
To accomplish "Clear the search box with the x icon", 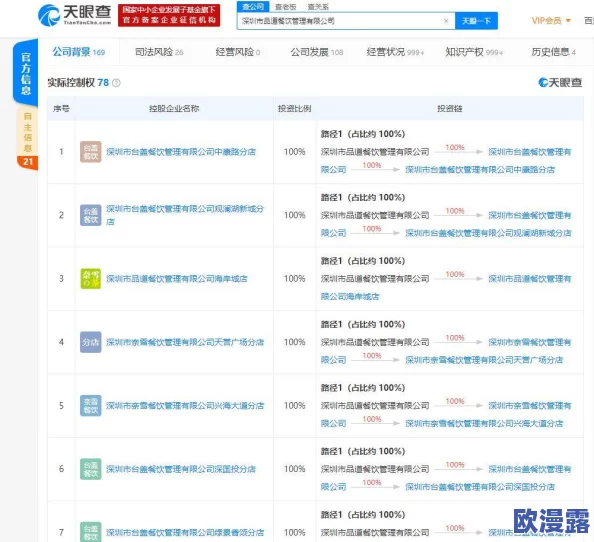I will (x=446, y=21).
